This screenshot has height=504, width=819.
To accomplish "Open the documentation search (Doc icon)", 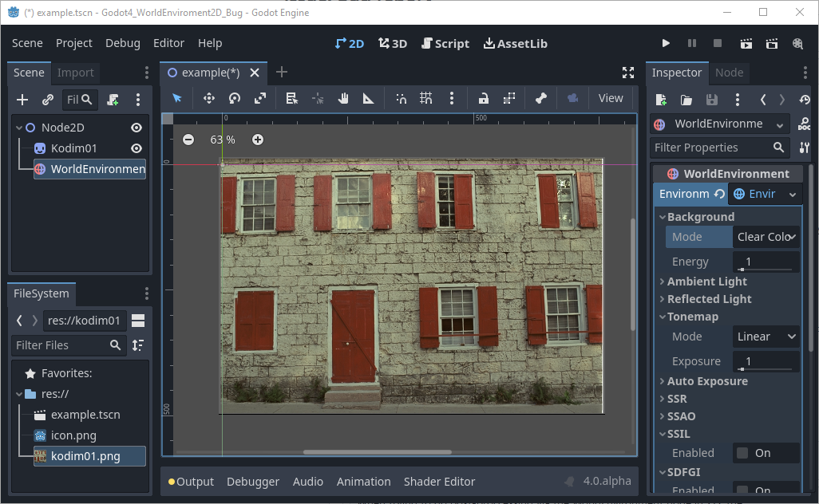I will click(x=805, y=124).
